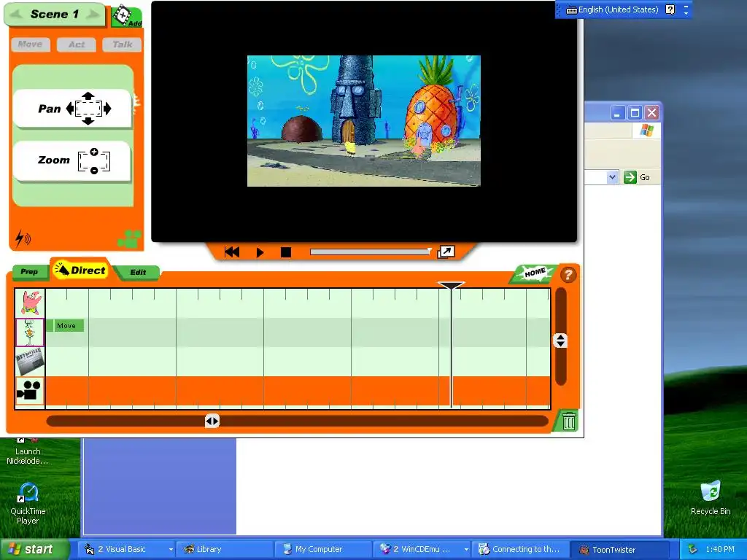Screen dimensions: 747x560
Task: Click the lightning sound effects icon
Action: [x=23, y=238]
